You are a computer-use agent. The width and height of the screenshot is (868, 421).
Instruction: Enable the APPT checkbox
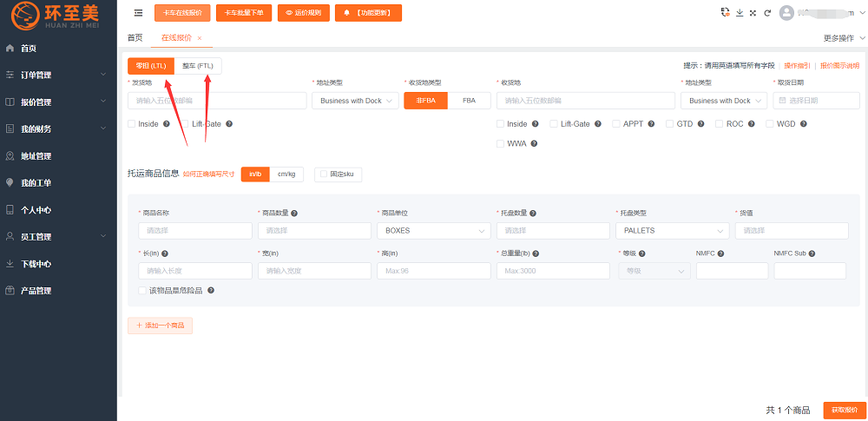tap(616, 124)
